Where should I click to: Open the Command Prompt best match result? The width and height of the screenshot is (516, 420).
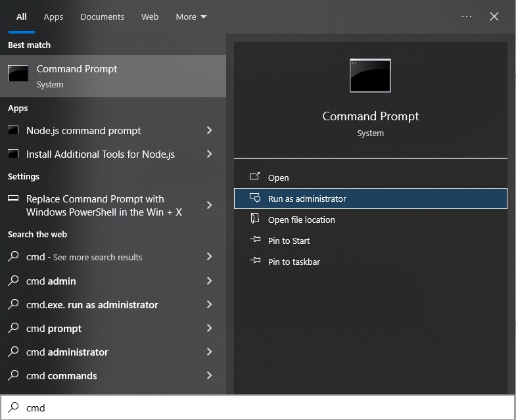tap(113, 76)
